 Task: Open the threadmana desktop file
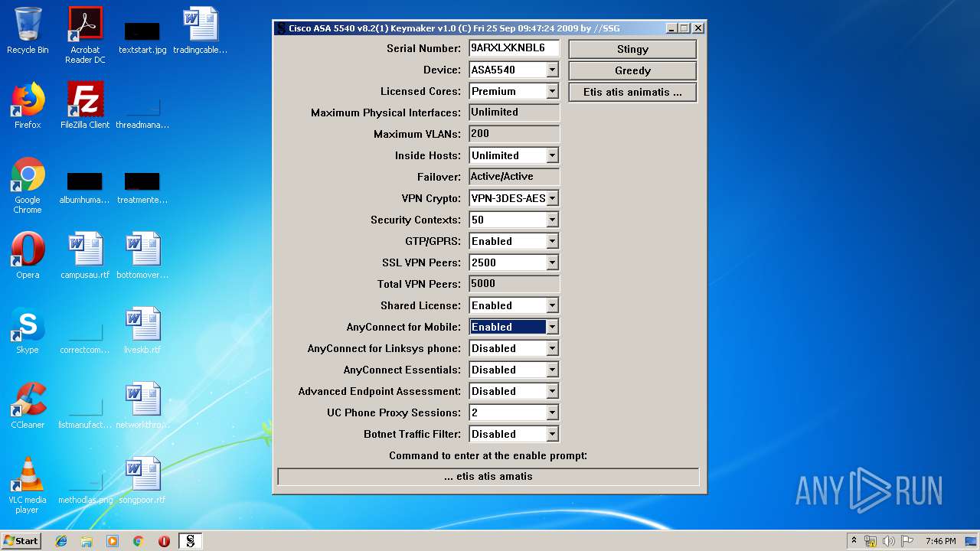click(142, 111)
